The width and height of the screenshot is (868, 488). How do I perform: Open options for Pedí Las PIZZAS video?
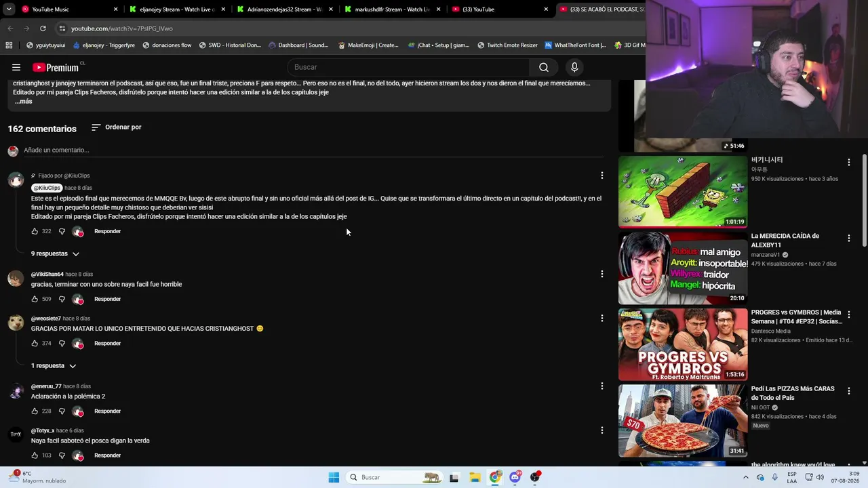848,391
